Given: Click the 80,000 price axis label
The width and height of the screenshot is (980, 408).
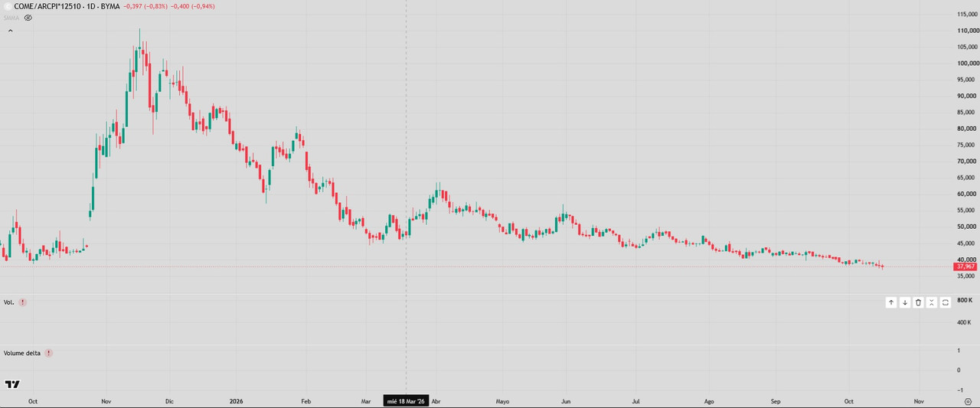Looking at the screenshot, I should [x=968, y=129].
